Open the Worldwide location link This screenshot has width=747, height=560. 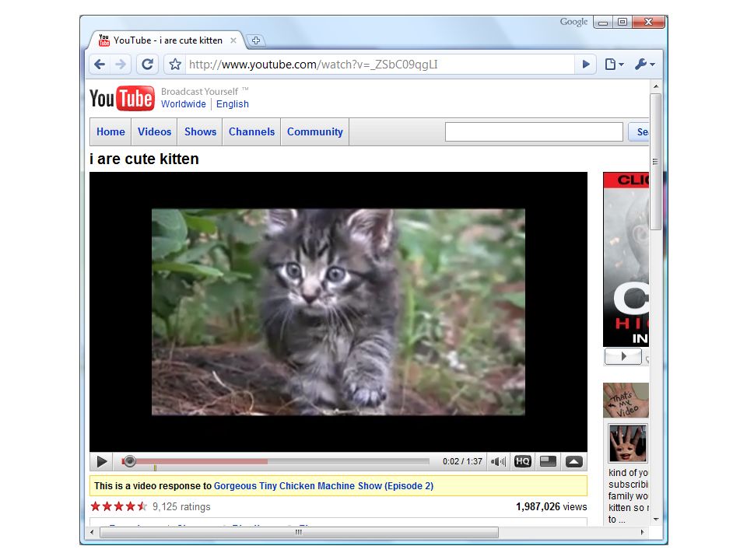tap(184, 103)
